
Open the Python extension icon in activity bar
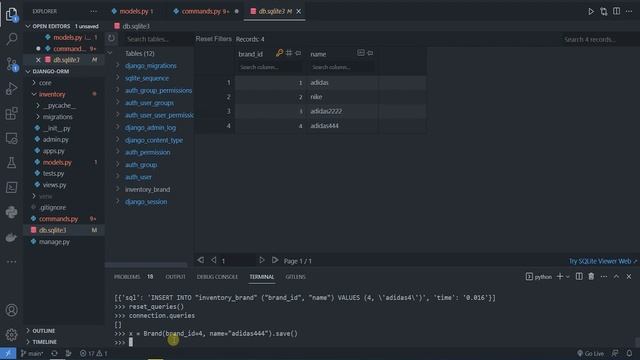point(11,212)
